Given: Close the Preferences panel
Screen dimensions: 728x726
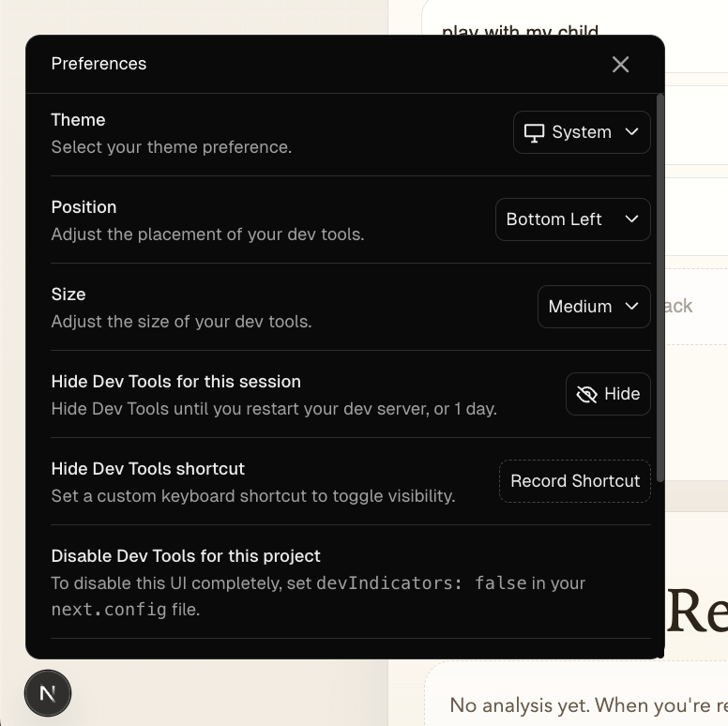Looking at the screenshot, I should pos(620,65).
